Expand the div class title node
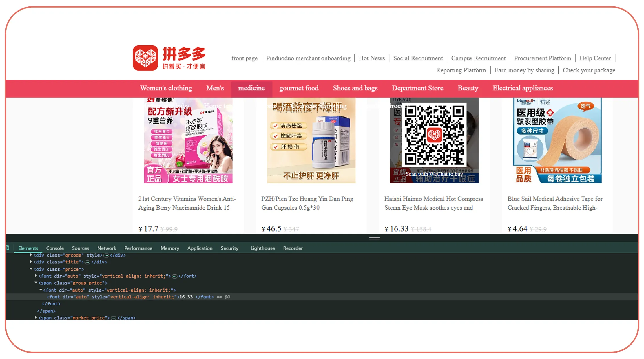The height and width of the screenshot is (359, 644). point(31,262)
